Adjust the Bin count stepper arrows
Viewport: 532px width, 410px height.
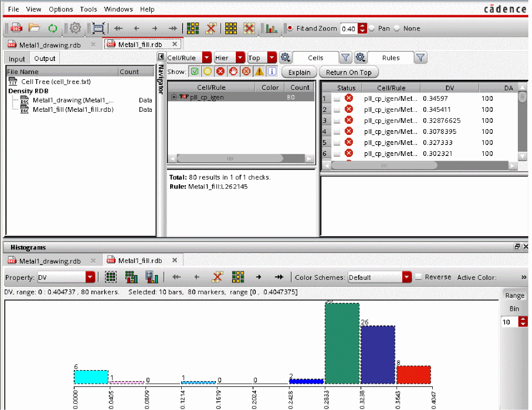click(x=523, y=322)
